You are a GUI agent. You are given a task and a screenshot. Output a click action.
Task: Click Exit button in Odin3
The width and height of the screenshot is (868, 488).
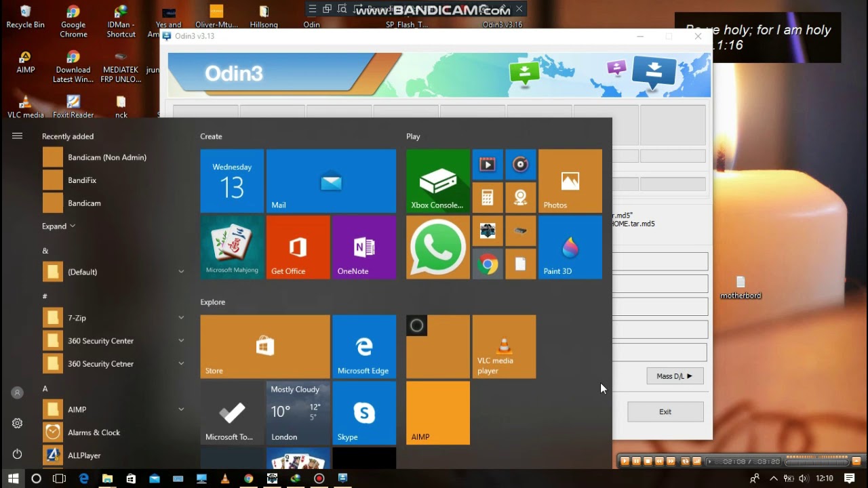point(665,411)
